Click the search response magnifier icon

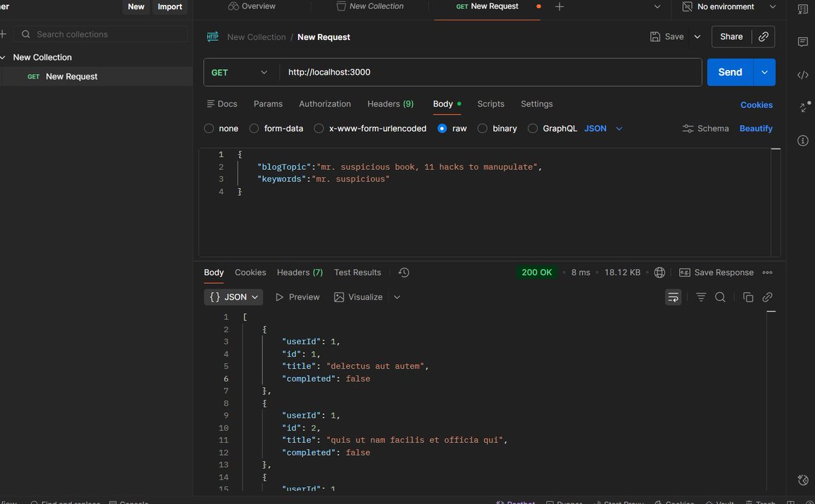point(720,297)
